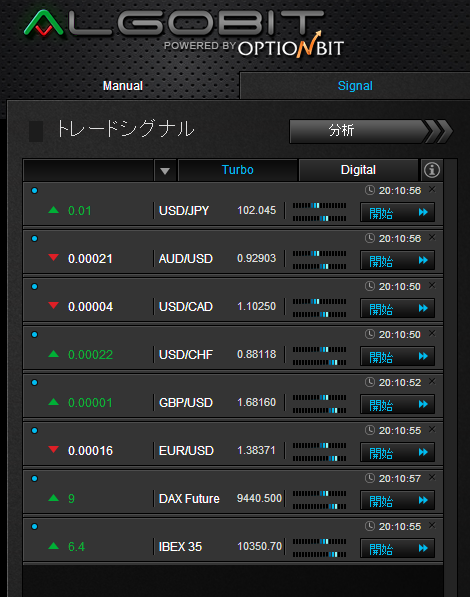Click the red down arrow for USD/CAD
The height and width of the screenshot is (597, 470).
(54, 305)
